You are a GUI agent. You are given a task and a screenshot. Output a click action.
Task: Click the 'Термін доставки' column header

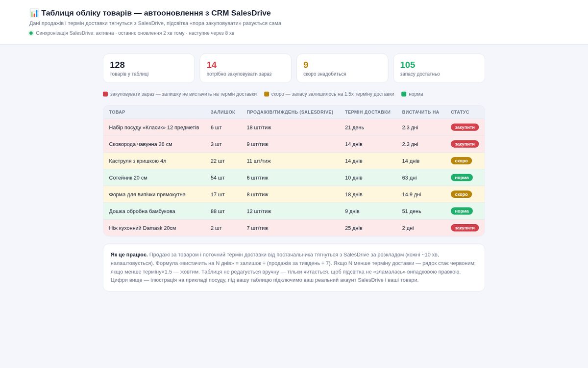368,112
